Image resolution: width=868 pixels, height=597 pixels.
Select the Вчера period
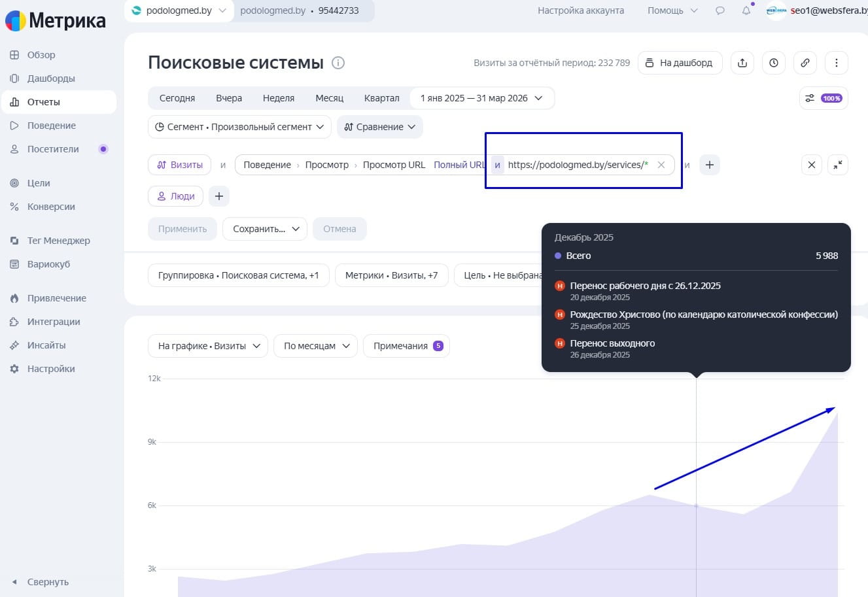pos(229,98)
